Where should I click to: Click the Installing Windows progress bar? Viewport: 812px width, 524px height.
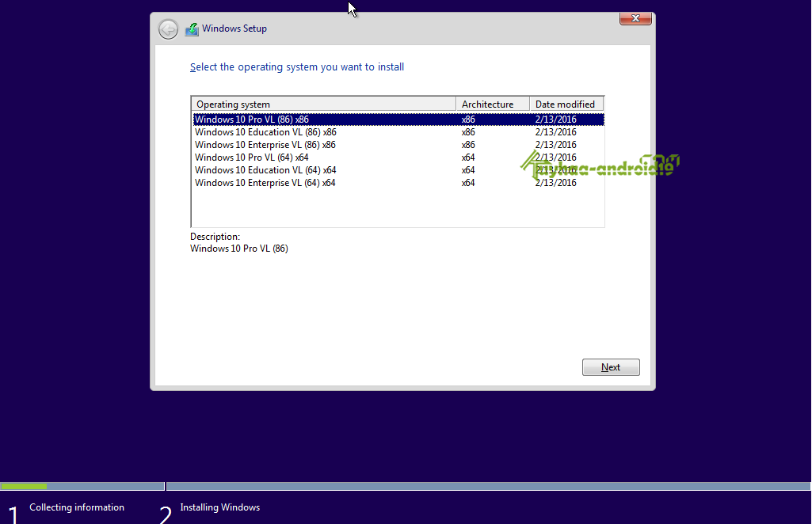pyautogui.click(x=488, y=486)
